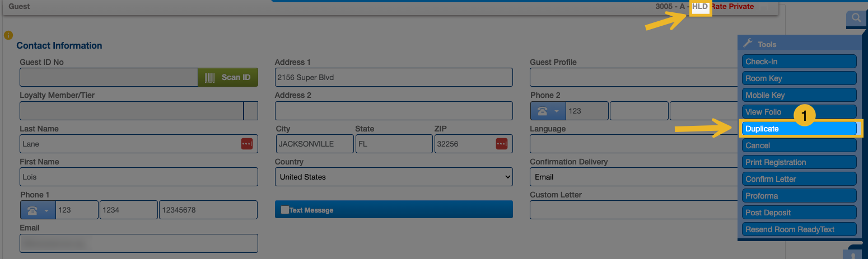Select Duplicate from the Tools menu
Viewport: 868px width, 259px height.
[x=800, y=129]
